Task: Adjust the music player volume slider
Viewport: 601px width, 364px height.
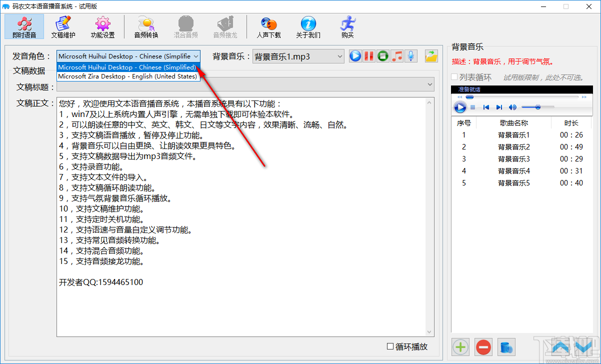Action: 537,107
